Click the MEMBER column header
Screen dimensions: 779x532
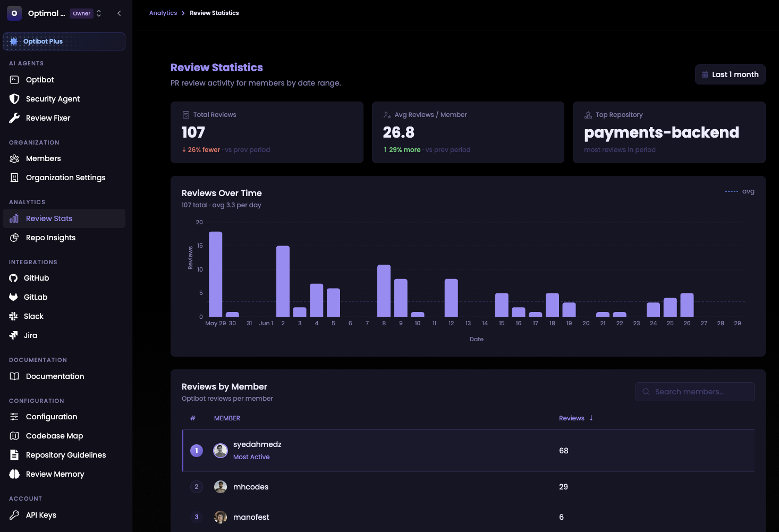click(x=227, y=418)
